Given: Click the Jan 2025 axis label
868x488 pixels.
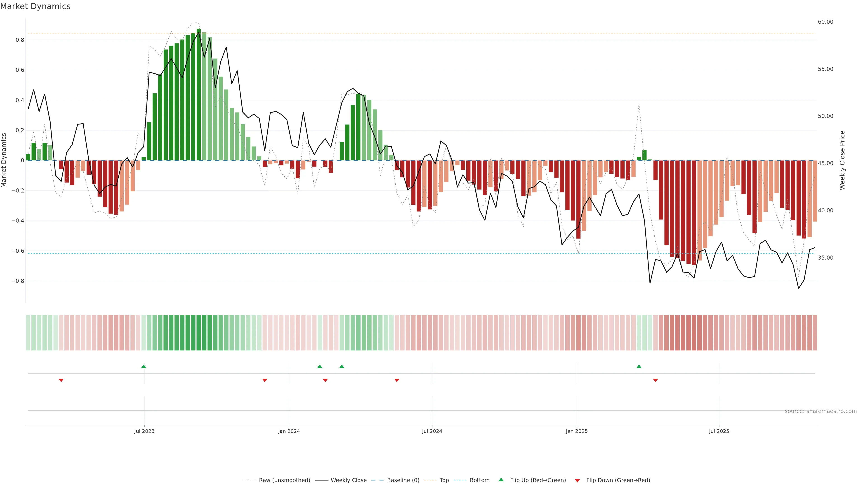Looking at the screenshot, I should (x=577, y=431).
